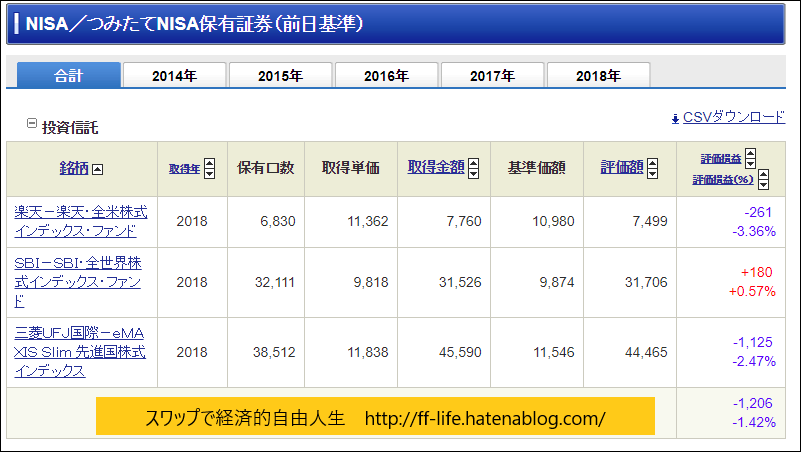
Task: Click the -3.36% loss percentage
Action: [754, 231]
